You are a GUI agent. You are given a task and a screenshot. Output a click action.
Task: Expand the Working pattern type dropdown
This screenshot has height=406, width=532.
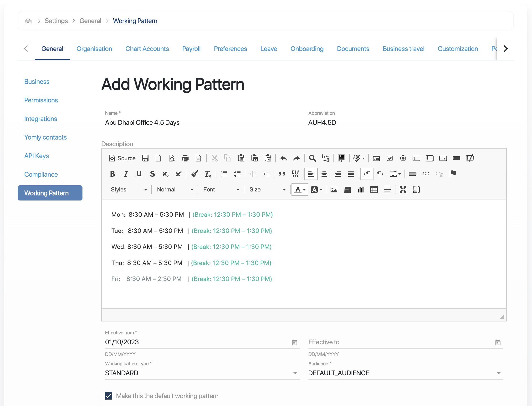(202, 373)
